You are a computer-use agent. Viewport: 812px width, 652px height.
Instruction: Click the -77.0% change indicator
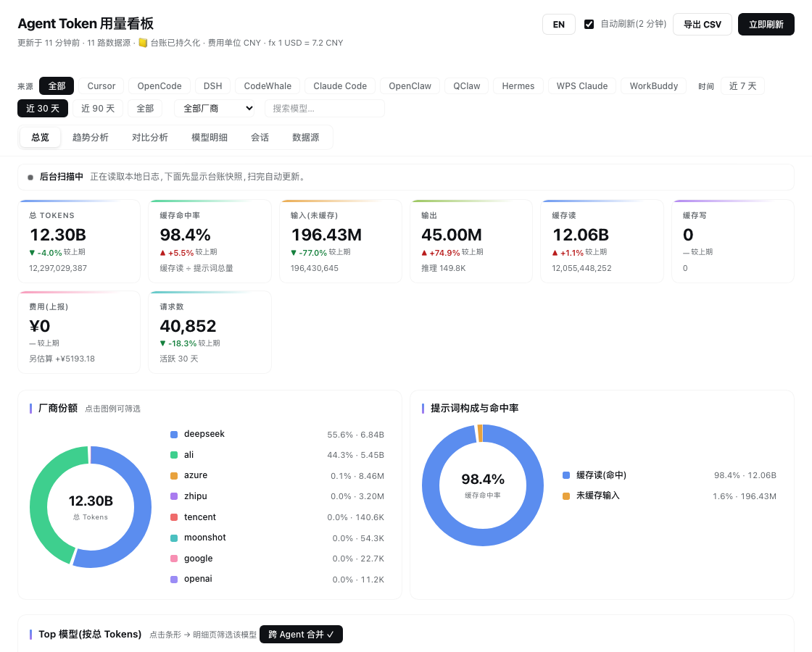309,253
